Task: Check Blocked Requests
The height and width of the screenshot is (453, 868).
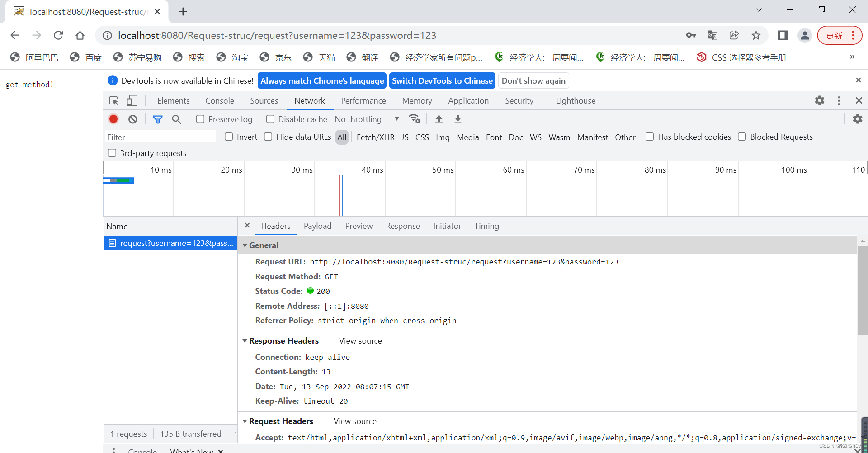Action: click(742, 137)
